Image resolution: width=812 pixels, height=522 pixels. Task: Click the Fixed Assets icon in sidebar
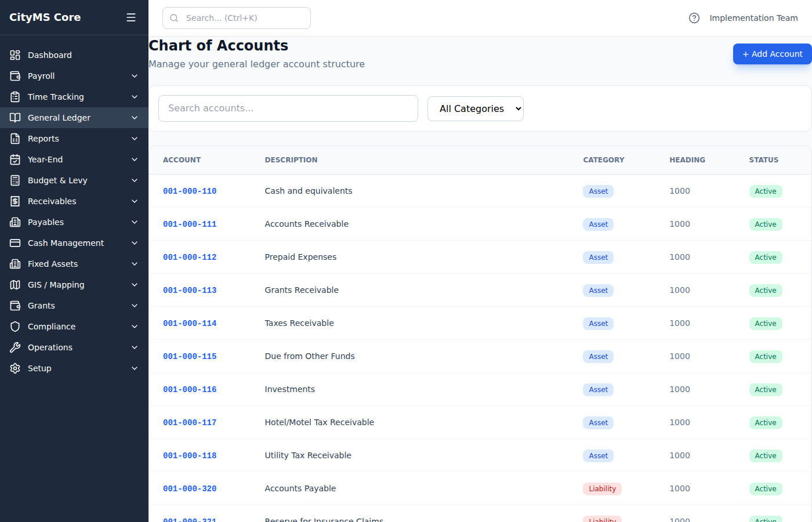14,263
